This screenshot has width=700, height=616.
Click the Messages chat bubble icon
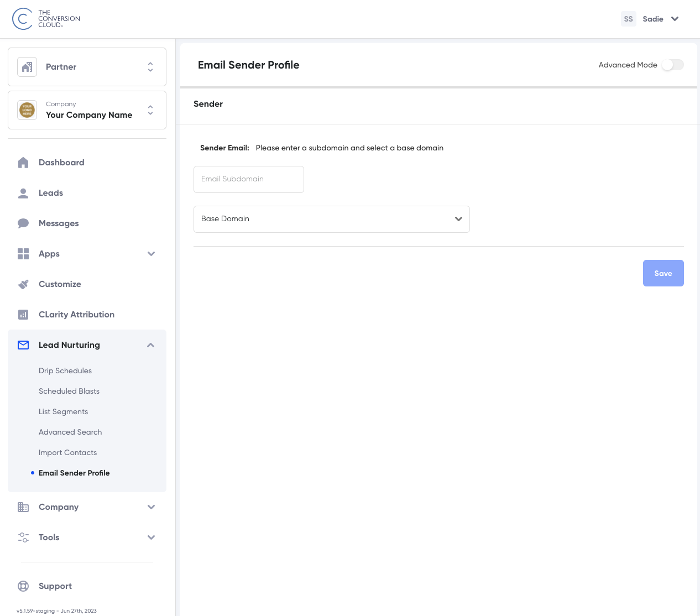click(x=23, y=223)
